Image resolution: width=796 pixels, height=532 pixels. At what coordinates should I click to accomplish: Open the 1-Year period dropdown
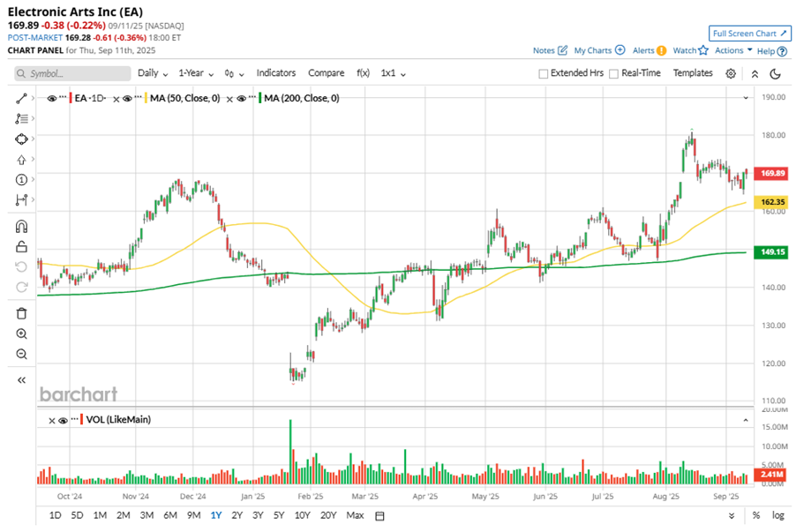coord(196,73)
